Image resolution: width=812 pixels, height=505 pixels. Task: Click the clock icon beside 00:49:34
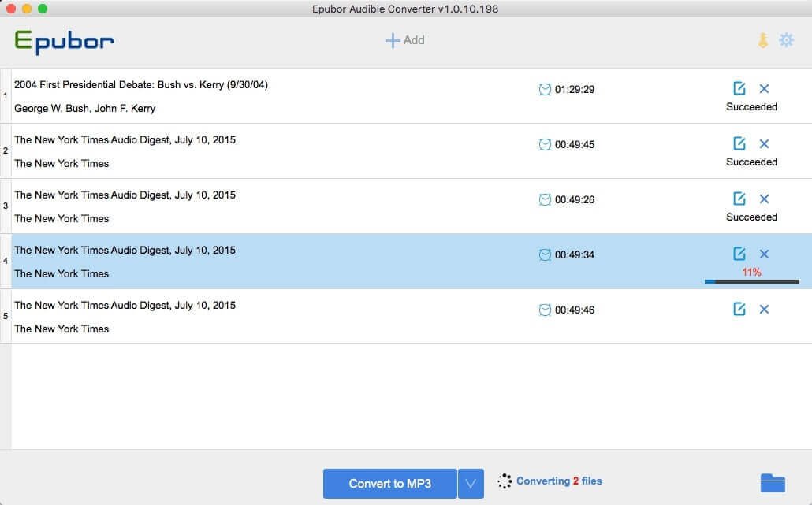545,254
